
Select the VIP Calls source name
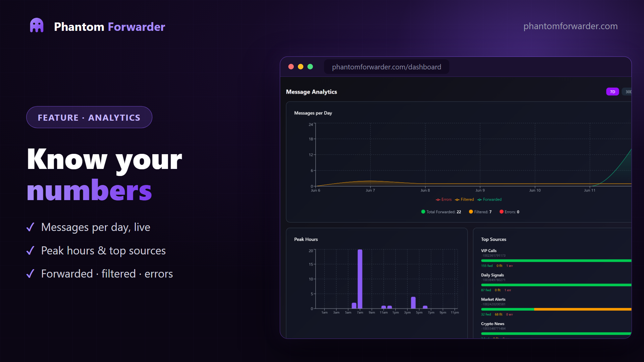pyautogui.click(x=489, y=250)
